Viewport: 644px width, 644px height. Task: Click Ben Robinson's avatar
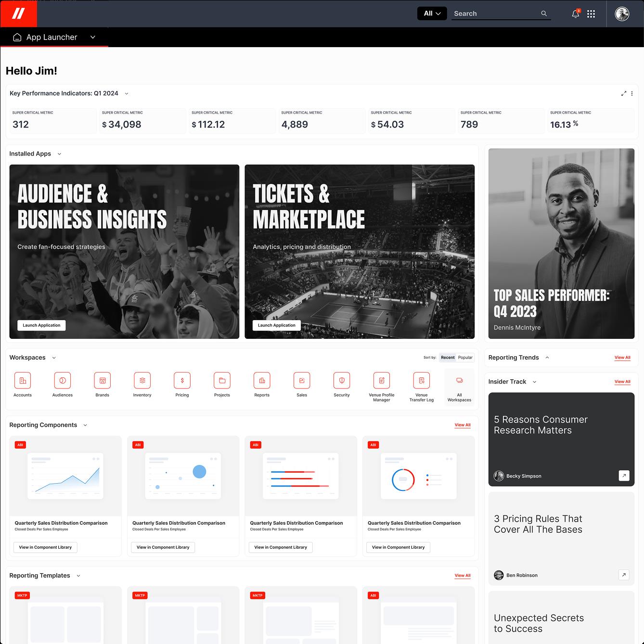499,575
